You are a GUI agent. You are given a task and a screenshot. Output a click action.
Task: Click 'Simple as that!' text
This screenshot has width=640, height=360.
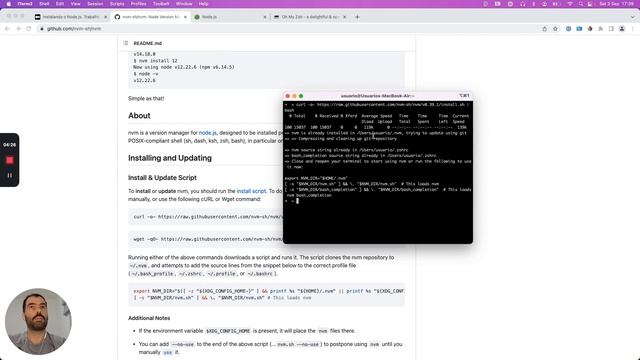coord(146,98)
